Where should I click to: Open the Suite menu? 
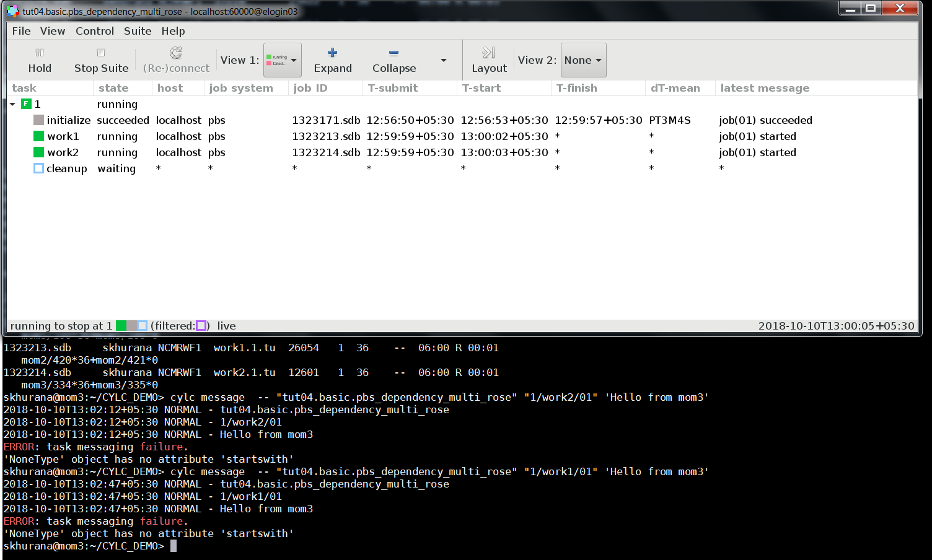tap(138, 31)
